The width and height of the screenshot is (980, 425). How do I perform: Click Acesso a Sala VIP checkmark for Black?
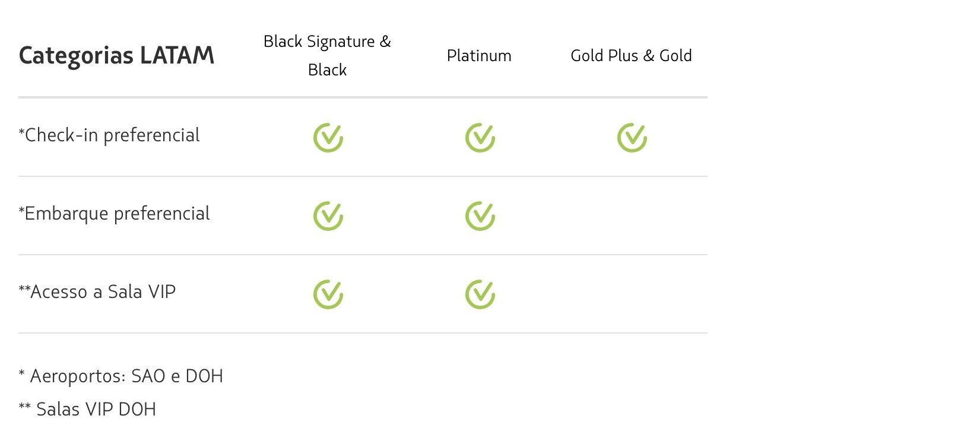[x=328, y=294]
